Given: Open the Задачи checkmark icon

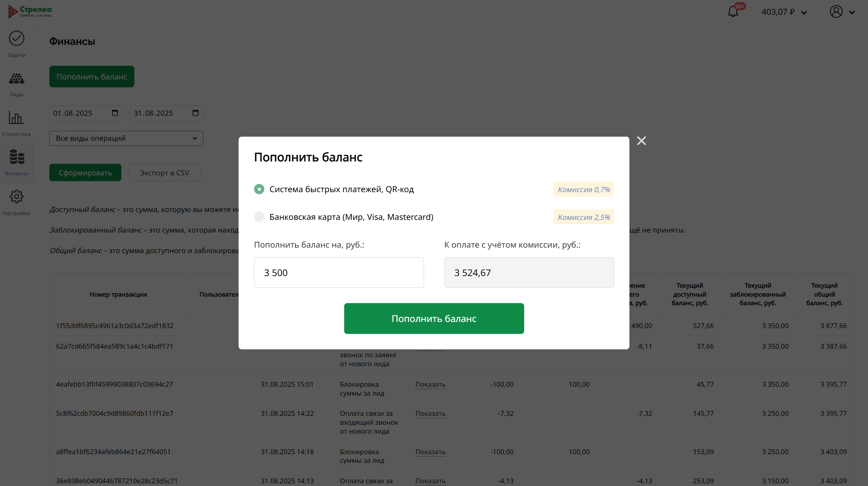Looking at the screenshot, I should [x=16, y=38].
